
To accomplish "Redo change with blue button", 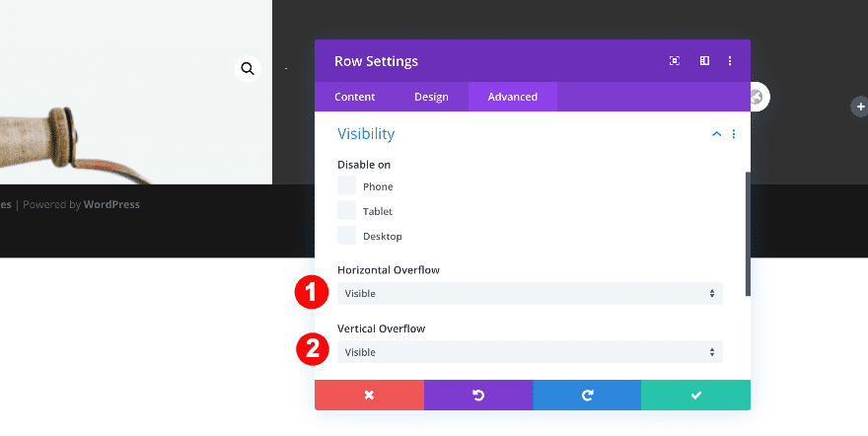I will pyautogui.click(x=587, y=395).
